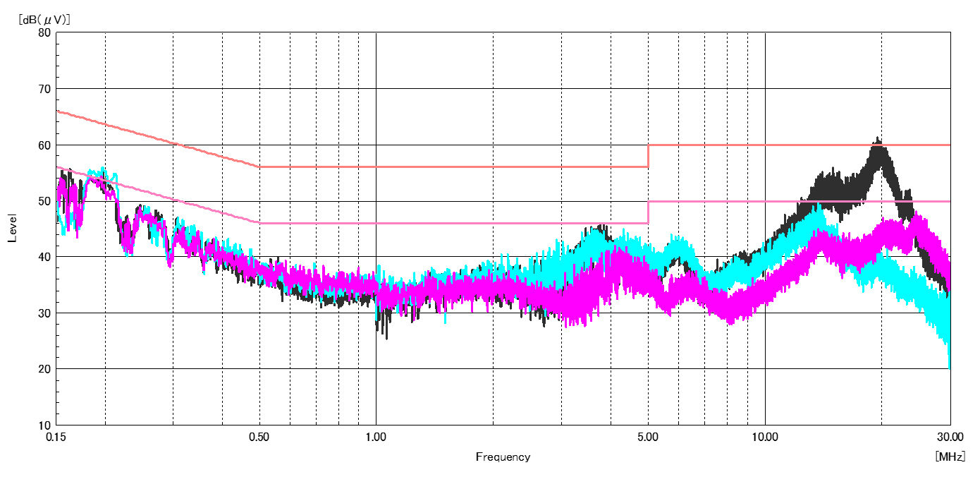The height and width of the screenshot is (477, 980).
Task: Click lower pink limit line step at 5 MHz
Action: (648, 212)
